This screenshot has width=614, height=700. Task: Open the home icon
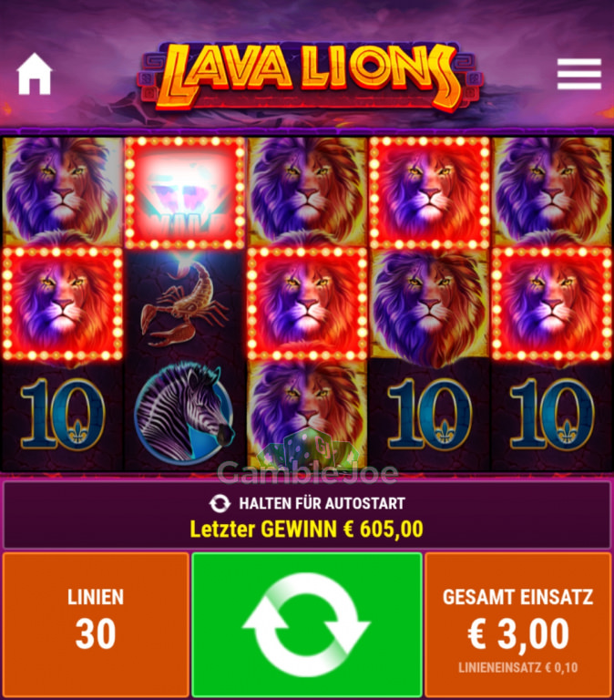coord(35,74)
